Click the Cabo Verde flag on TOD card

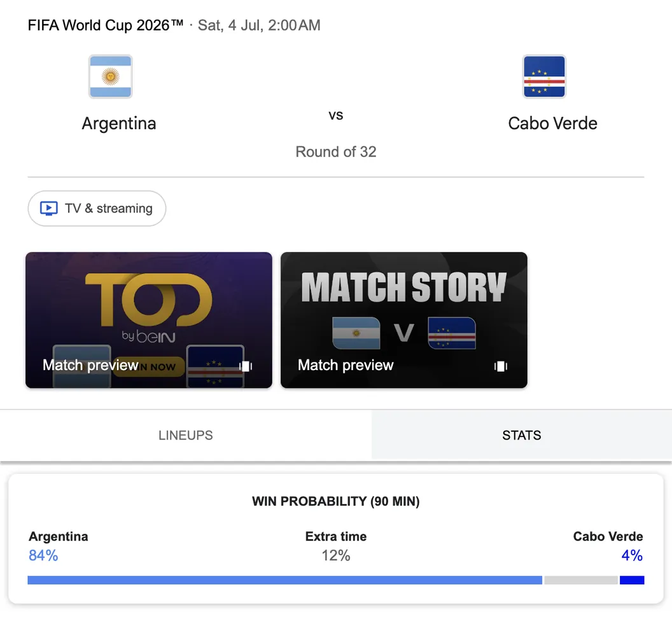point(215,366)
